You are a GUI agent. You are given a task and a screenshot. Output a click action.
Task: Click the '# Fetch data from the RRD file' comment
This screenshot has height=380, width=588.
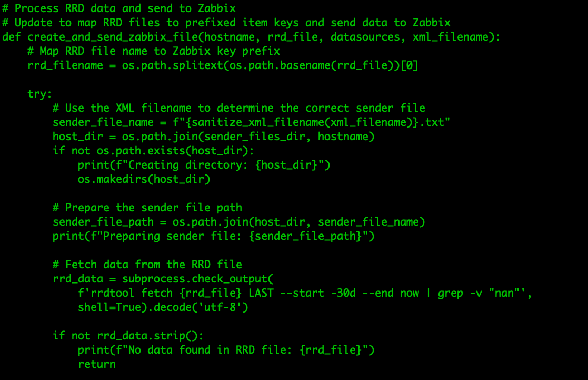[x=147, y=265]
